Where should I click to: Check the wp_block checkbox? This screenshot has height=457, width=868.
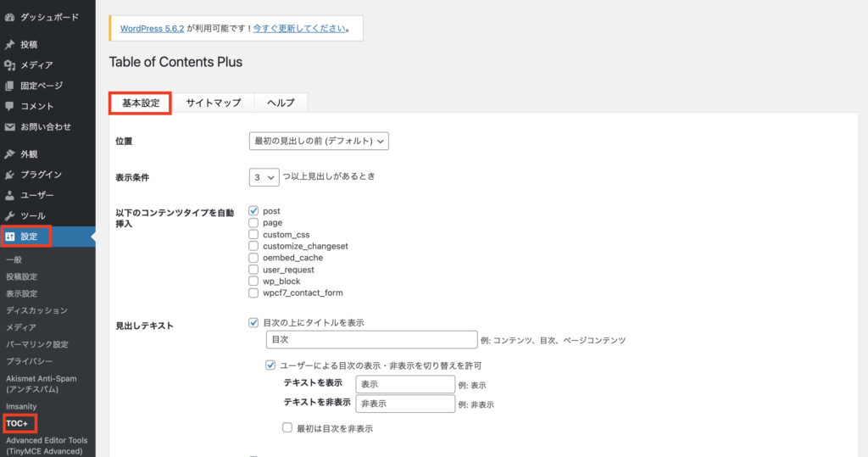coord(253,281)
